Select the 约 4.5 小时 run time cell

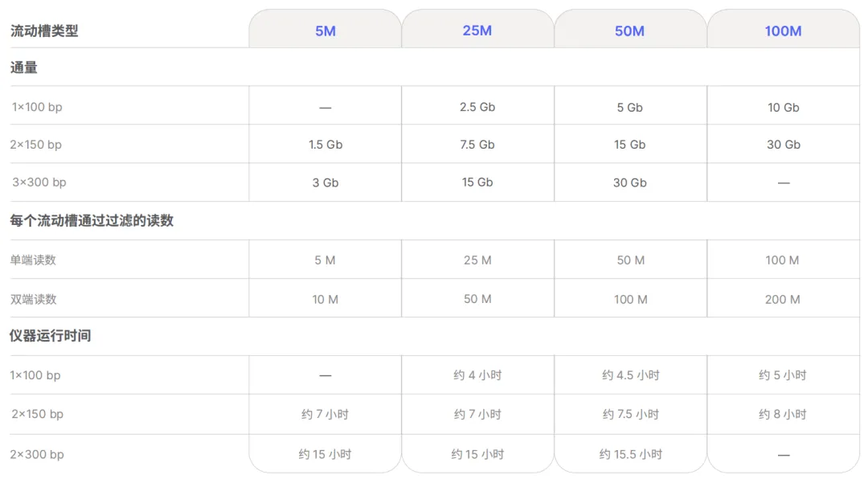point(630,375)
